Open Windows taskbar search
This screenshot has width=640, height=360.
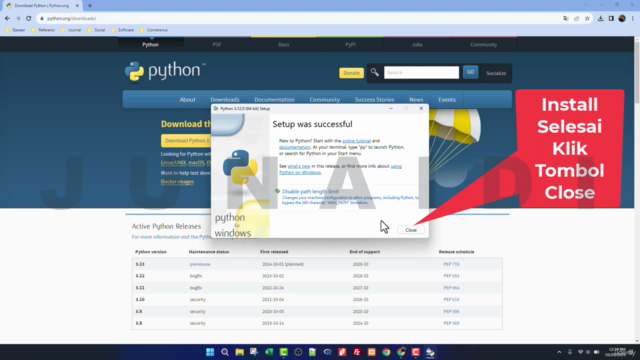pyautogui.click(x=225, y=352)
